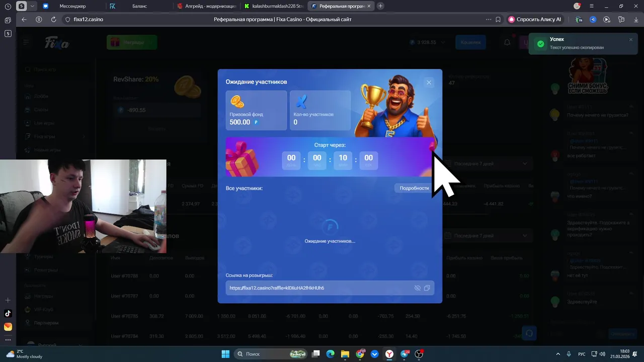Open Партнерам in the sidebar

[46, 323]
